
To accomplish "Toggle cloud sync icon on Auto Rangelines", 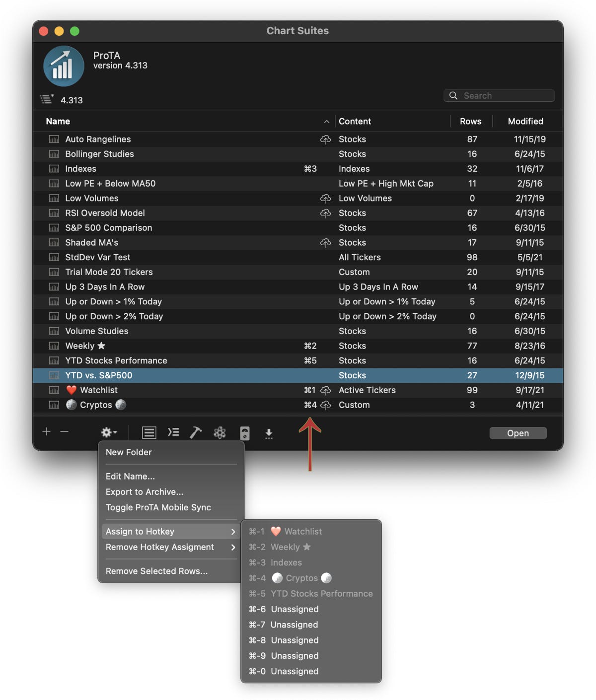I will pos(325,140).
